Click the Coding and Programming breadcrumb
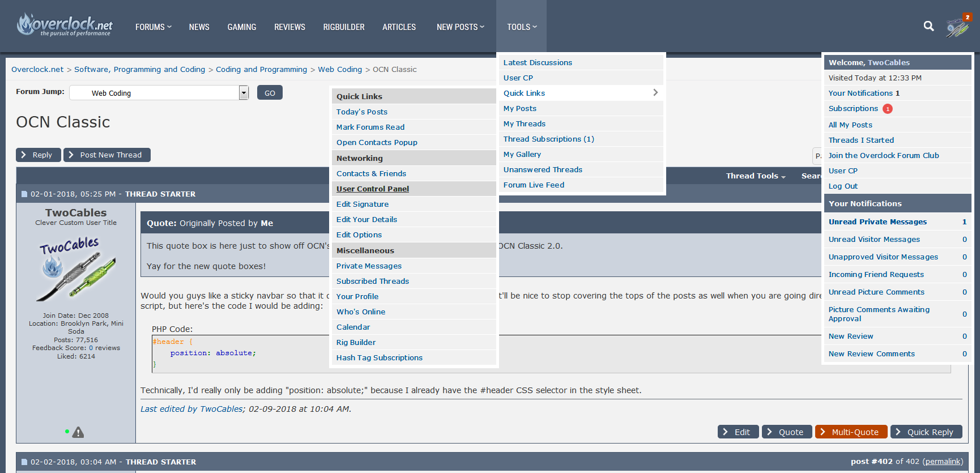The image size is (980, 473). (261, 69)
